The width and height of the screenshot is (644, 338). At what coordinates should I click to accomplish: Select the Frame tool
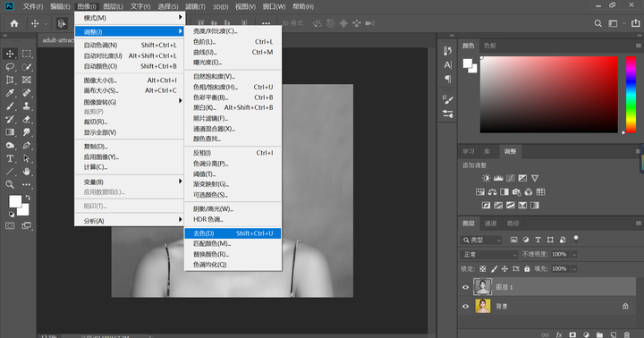(x=27, y=80)
